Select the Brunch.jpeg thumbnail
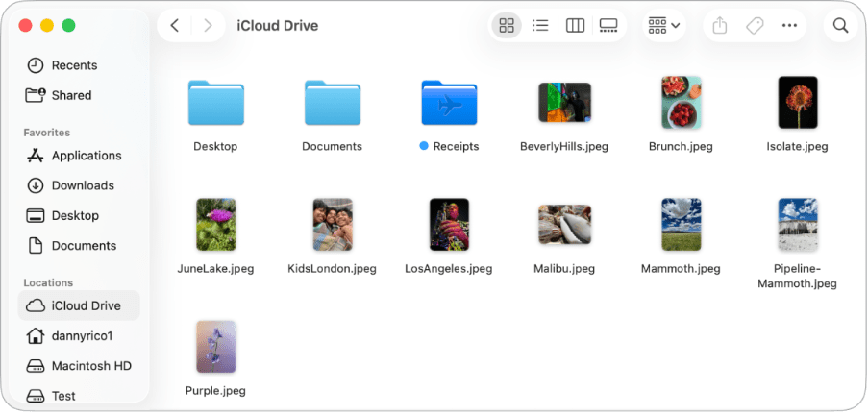Screen dimensions: 868x415 tap(681, 103)
